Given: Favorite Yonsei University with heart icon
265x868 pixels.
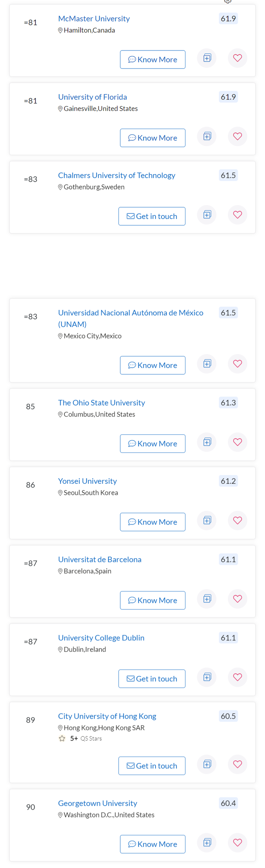Looking at the screenshot, I should [237, 520].
